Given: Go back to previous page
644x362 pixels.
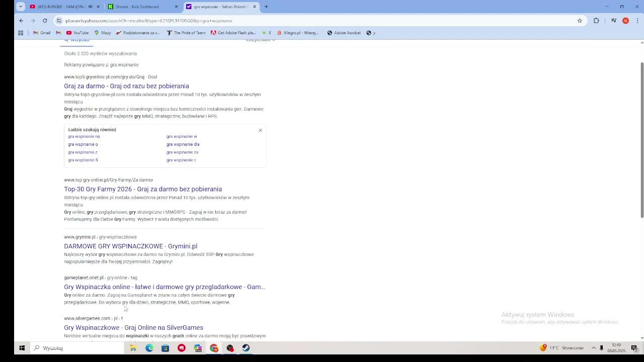Looking at the screenshot, I should pyautogui.click(x=21, y=21).
